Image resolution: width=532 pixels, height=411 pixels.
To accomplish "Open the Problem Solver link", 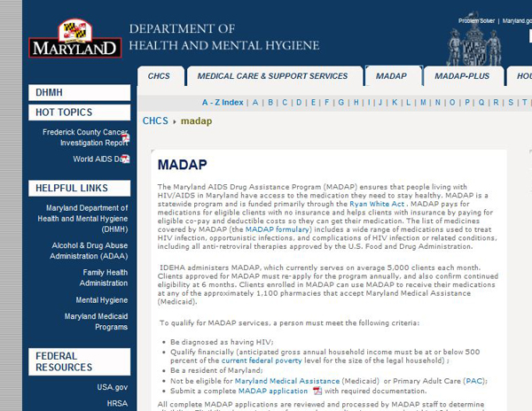I will point(476,21).
